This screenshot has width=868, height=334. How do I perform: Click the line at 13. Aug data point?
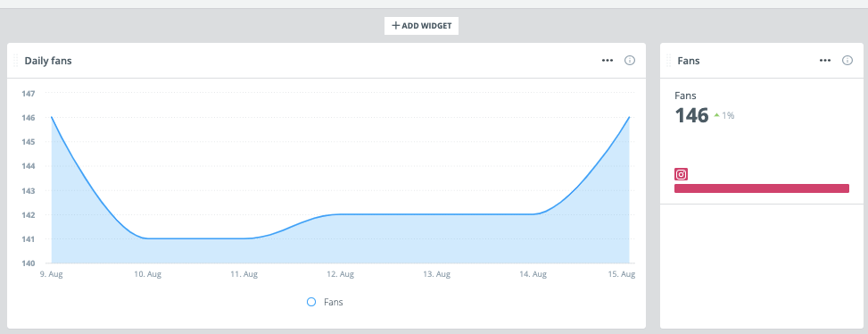[x=436, y=214]
